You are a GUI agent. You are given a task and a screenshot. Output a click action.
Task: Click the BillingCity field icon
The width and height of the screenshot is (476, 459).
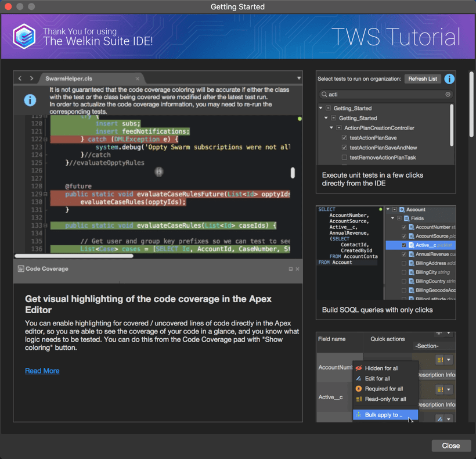tap(412, 272)
